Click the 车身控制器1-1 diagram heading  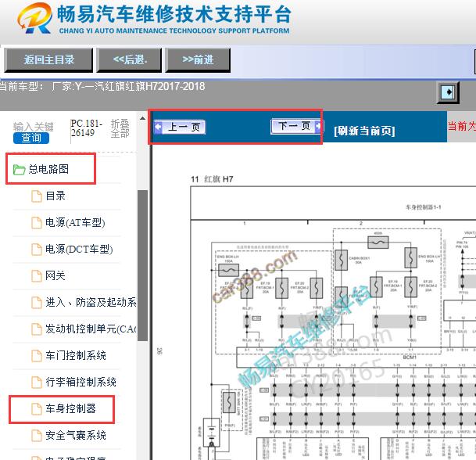tap(424, 207)
